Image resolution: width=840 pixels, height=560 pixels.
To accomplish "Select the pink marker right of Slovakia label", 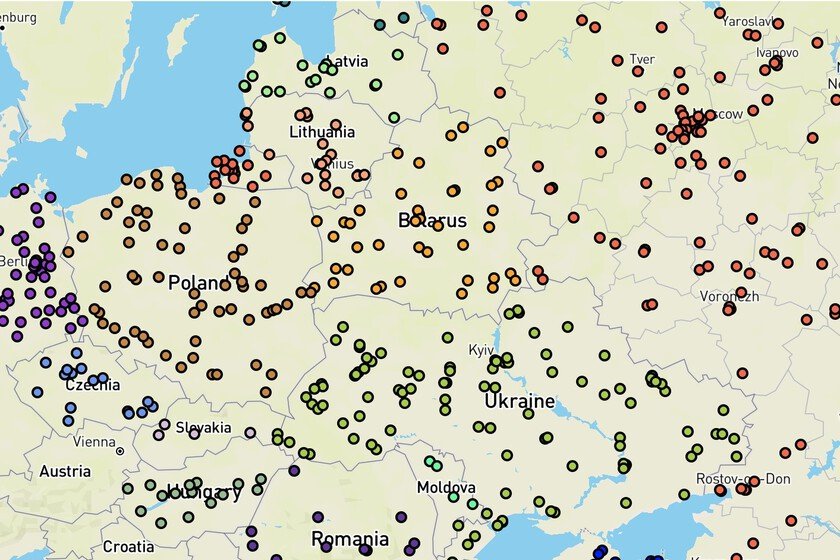I will click(249, 433).
